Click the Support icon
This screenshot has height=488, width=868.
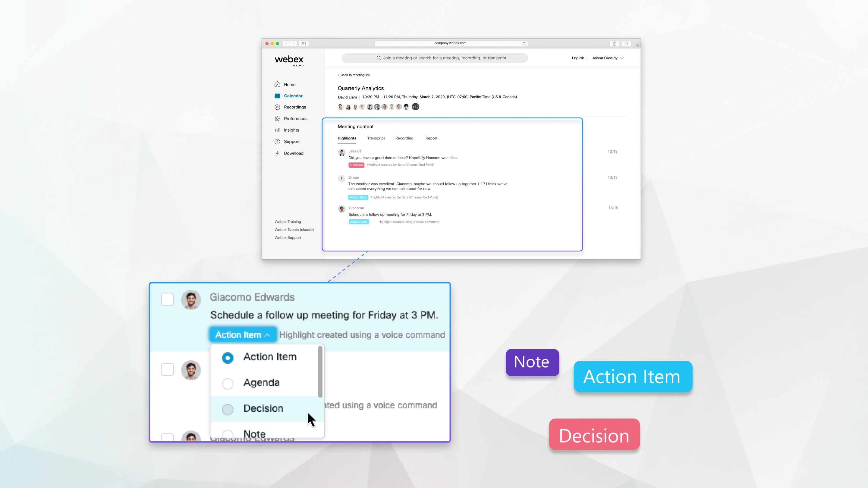click(x=277, y=141)
